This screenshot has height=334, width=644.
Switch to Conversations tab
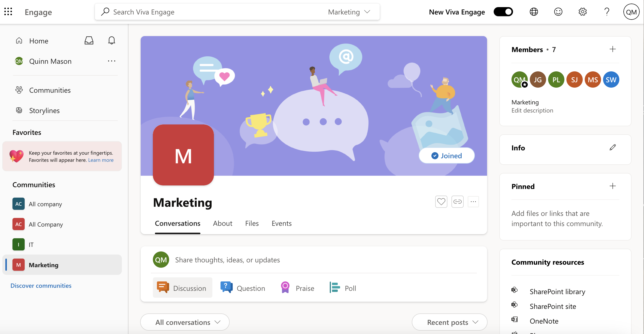pyautogui.click(x=178, y=223)
